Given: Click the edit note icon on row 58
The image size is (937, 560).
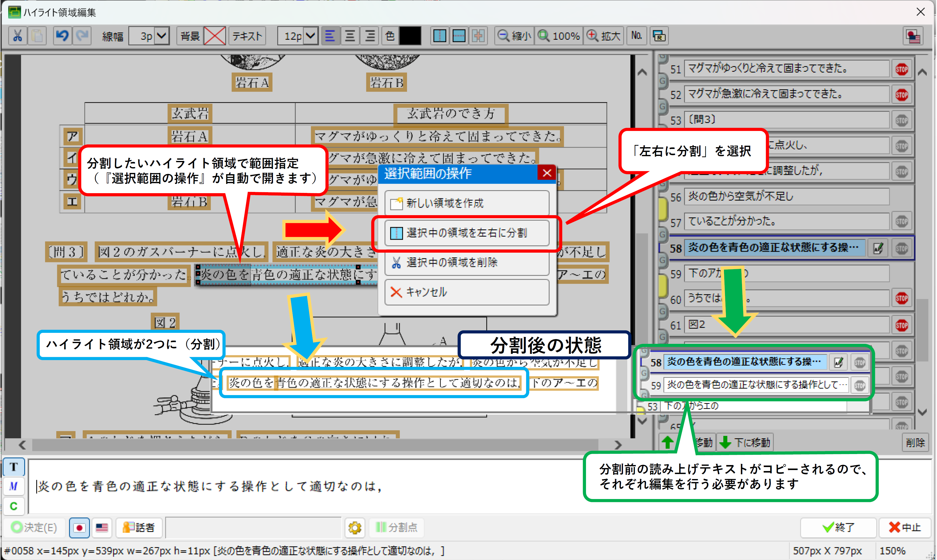Looking at the screenshot, I should click(x=878, y=248).
